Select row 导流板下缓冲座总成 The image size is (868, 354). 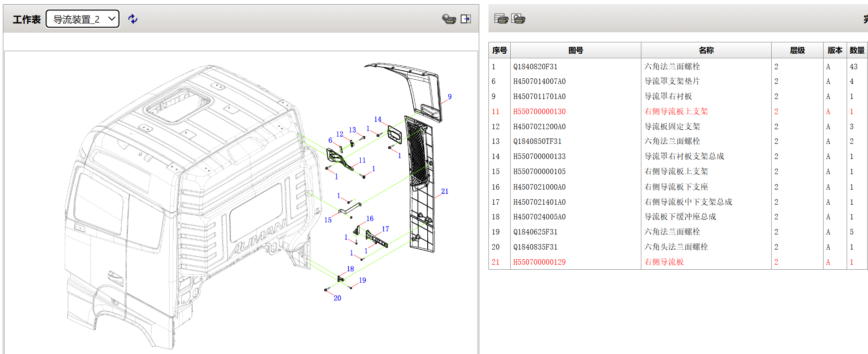tap(680, 217)
